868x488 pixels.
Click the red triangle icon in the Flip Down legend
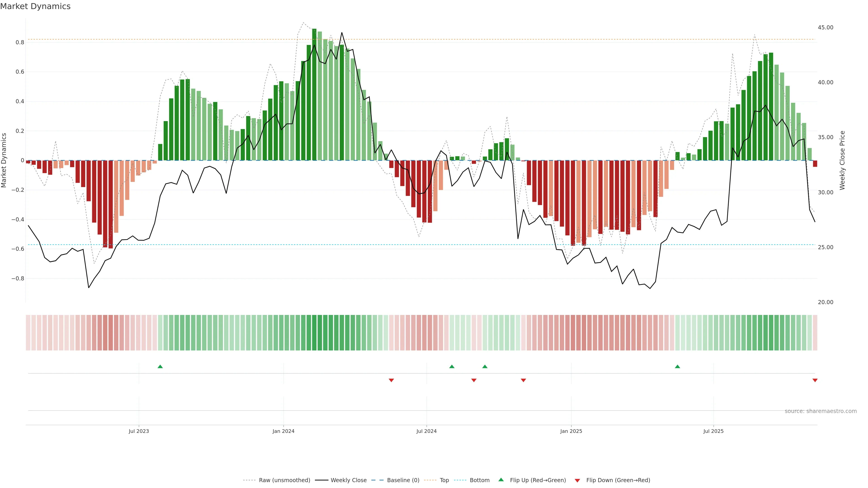(577, 480)
